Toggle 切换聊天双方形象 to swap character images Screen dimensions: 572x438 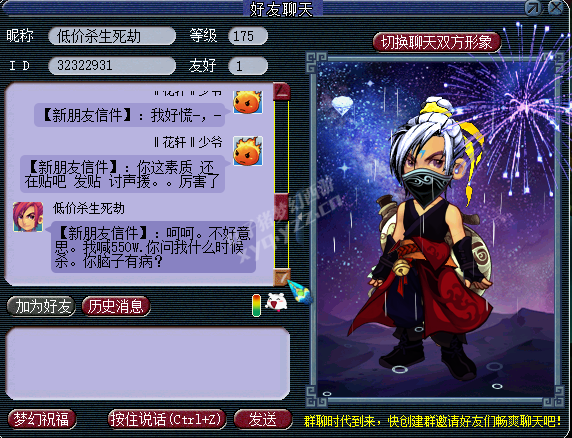[437, 42]
